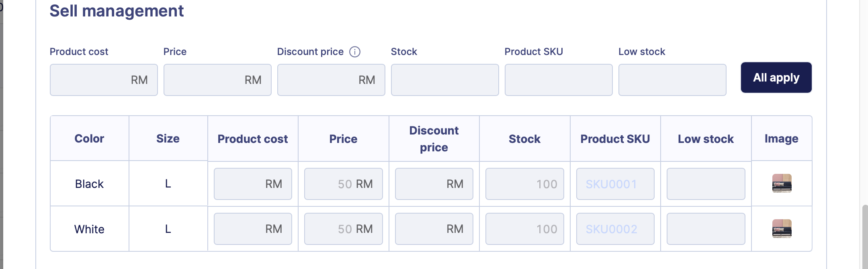This screenshot has height=269, width=868.
Task: Focus the bulk Discount price field
Action: click(x=331, y=80)
